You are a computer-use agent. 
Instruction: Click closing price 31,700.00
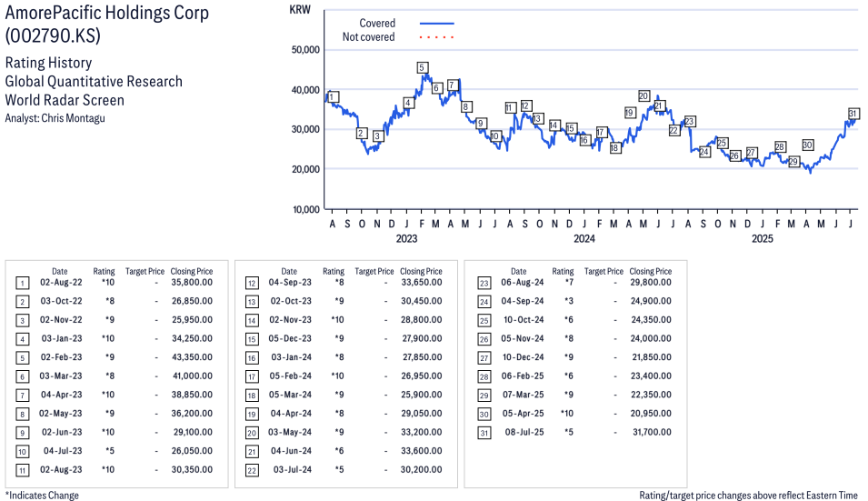pos(652,432)
